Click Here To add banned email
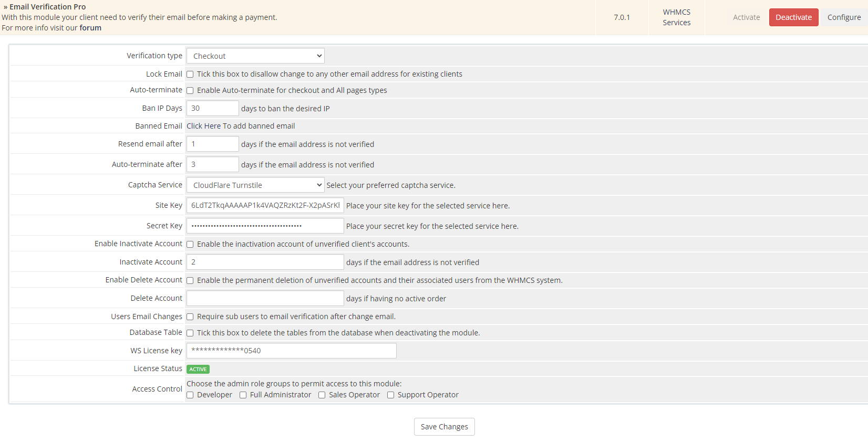 tap(241, 126)
